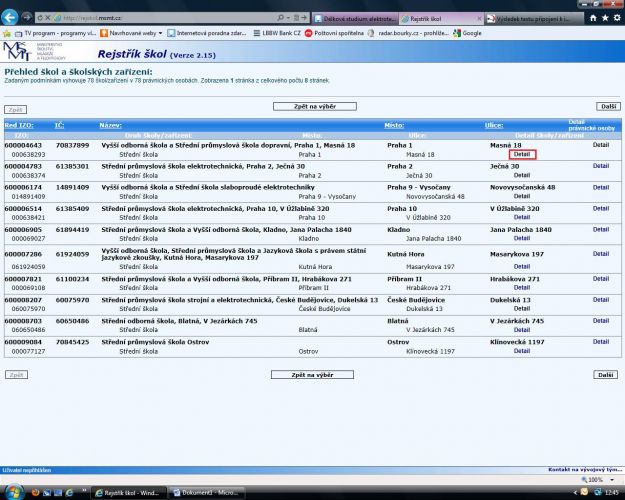Open school Detail for V Úžlabině 320
The width and height of the screenshot is (625, 500).
(x=522, y=217)
